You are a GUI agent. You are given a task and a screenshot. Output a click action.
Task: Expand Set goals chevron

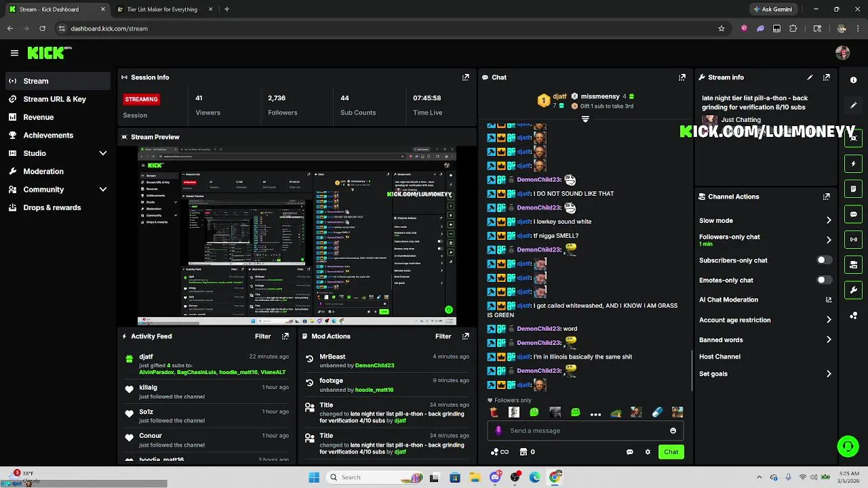click(x=829, y=373)
